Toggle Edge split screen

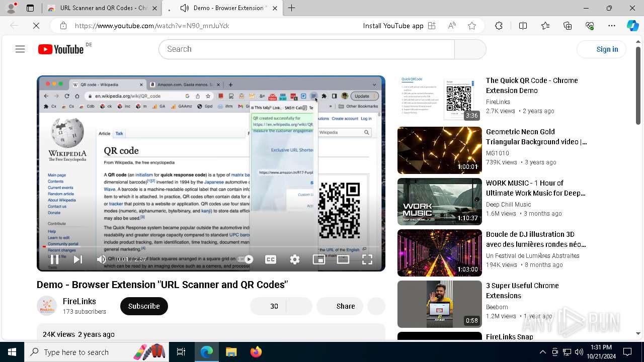tap(523, 26)
